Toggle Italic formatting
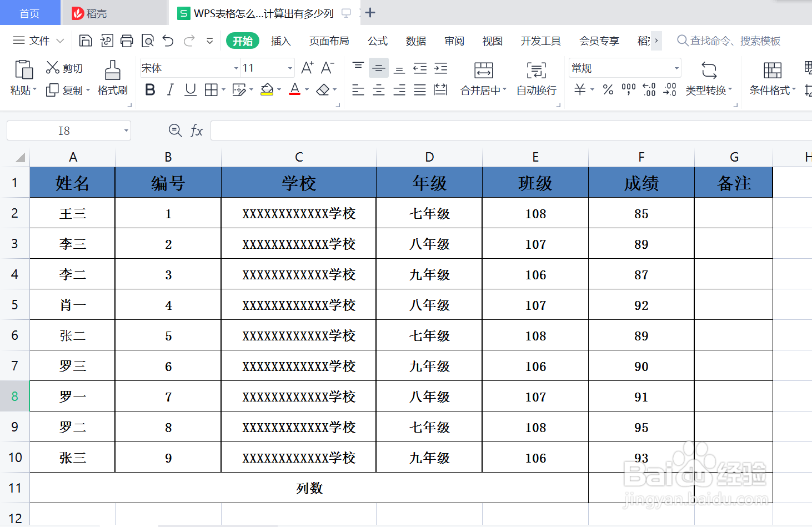Image resolution: width=812 pixels, height=527 pixels. point(171,89)
